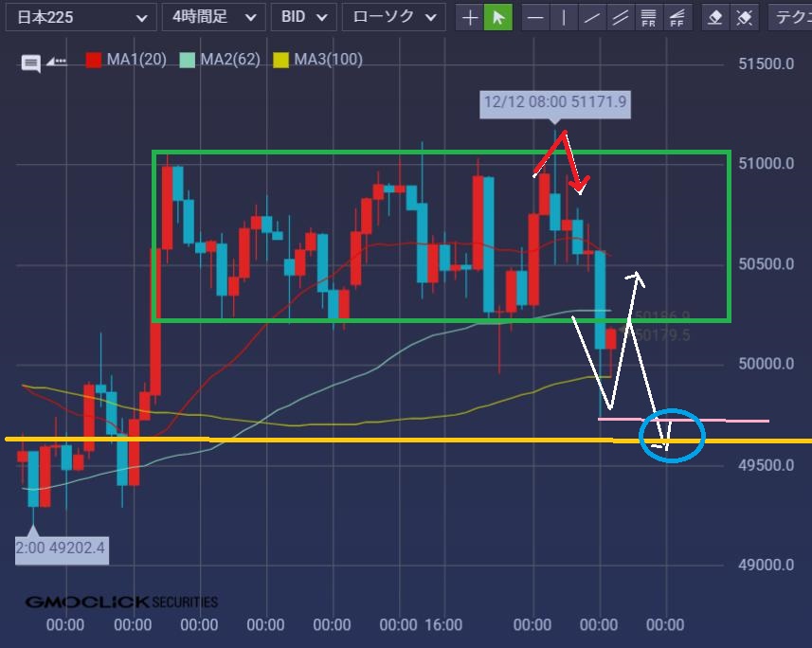812x648 pixels.
Task: Toggle the comment bubble legend icon
Action: tap(31, 63)
